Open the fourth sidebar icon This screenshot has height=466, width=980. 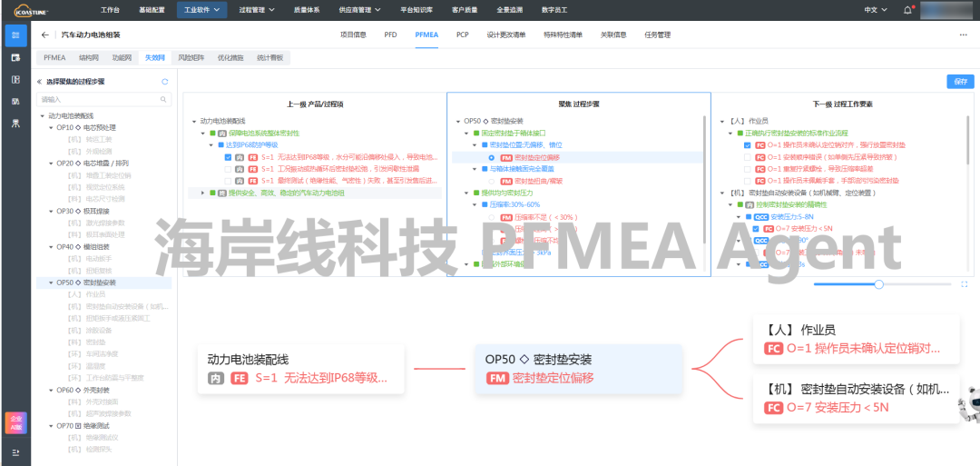(15, 102)
